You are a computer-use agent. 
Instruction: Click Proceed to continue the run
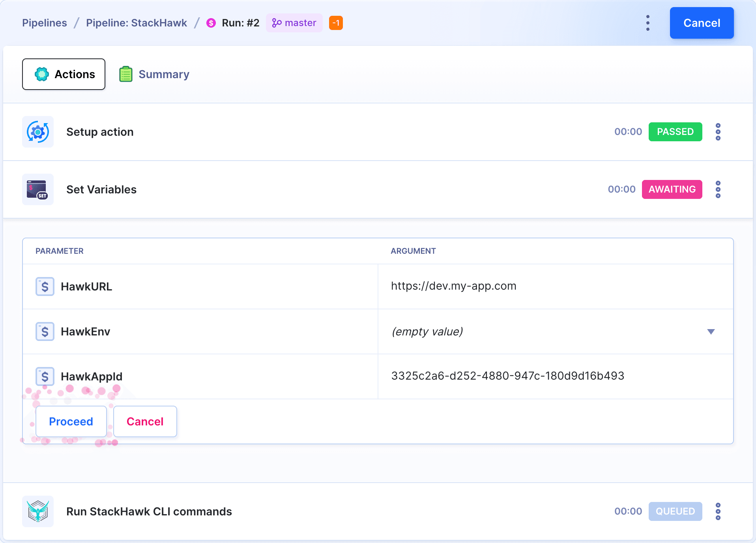click(x=71, y=421)
